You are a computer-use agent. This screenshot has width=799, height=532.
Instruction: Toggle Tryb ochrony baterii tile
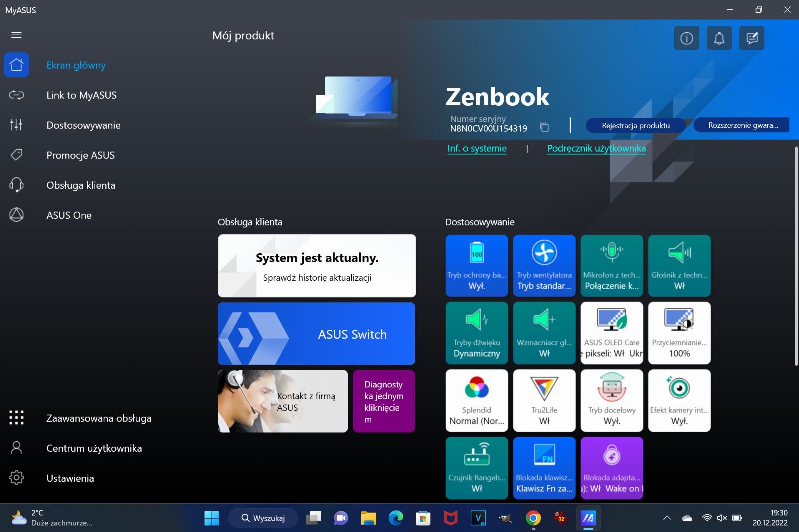click(477, 266)
